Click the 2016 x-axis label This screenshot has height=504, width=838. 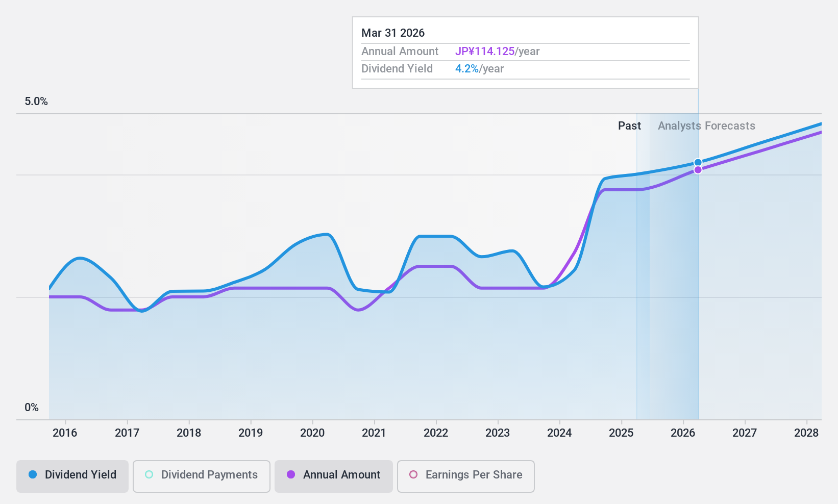(65, 433)
